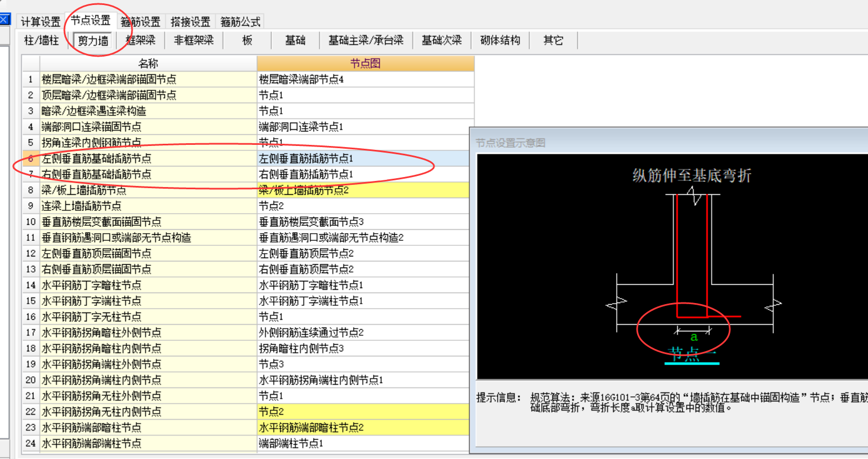Viewport: 868px width, 459px height.
Task: Select row 水平钢筋拐角端柱内侧节点
Action: [x=148, y=380]
